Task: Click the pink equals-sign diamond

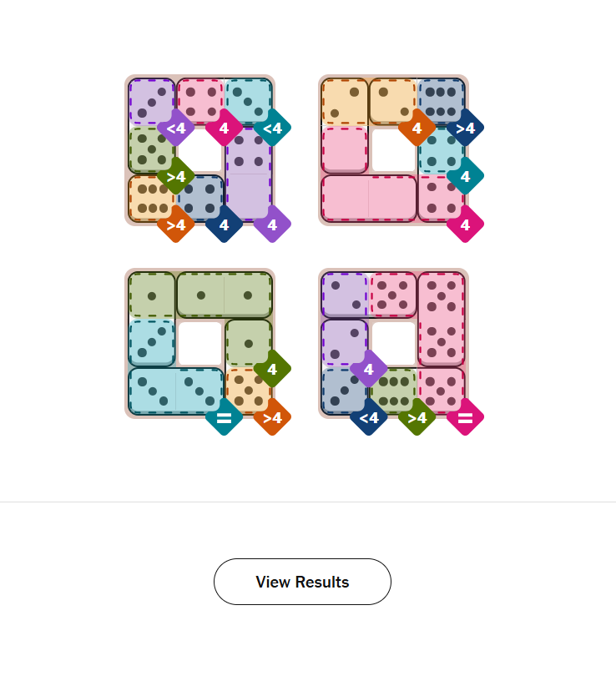Action: [x=465, y=417]
